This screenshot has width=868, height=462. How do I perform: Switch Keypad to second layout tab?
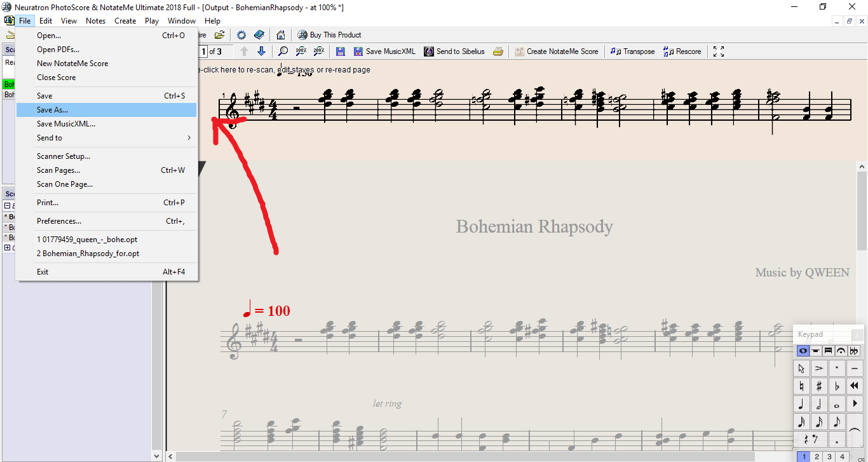point(816,351)
